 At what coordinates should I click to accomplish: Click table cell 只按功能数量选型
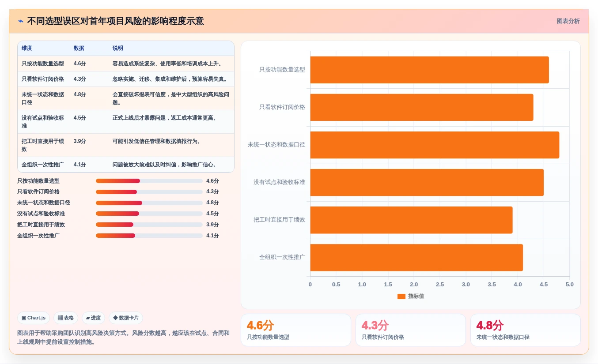click(43, 64)
